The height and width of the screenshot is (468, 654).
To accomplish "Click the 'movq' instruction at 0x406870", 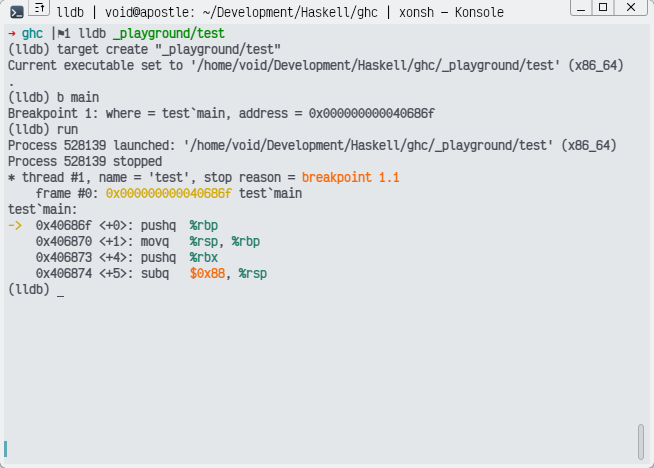I will point(154,242).
